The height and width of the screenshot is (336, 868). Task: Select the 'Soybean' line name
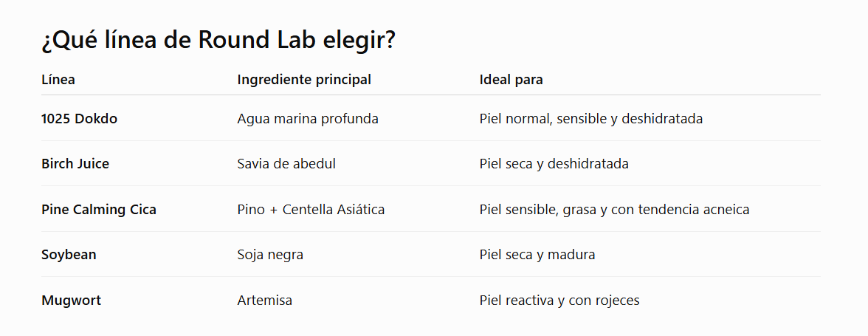tap(69, 255)
